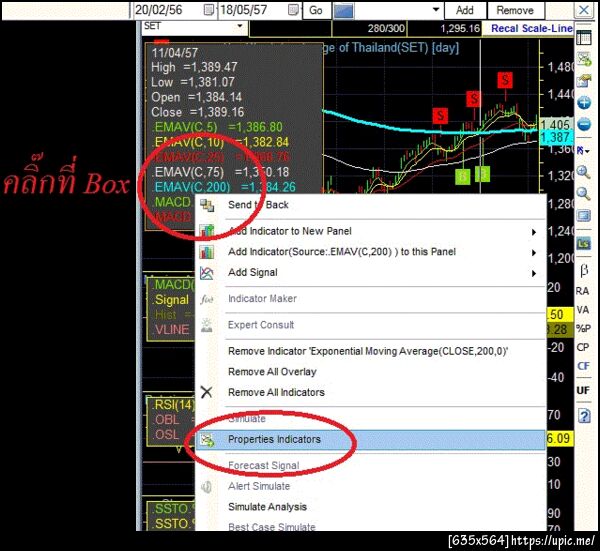Click the blue chart style icon next to Go
The width and height of the screenshot is (600, 551).
click(343, 10)
